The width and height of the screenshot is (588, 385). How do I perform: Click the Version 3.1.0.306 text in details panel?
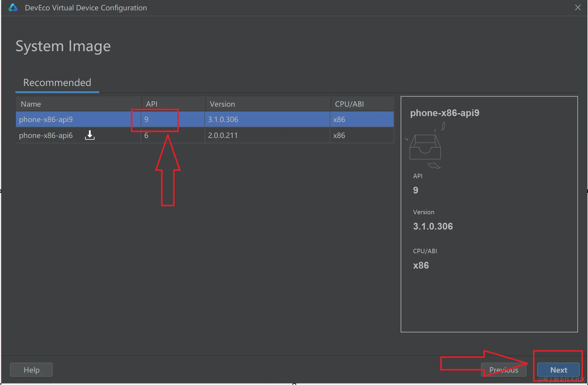point(433,226)
